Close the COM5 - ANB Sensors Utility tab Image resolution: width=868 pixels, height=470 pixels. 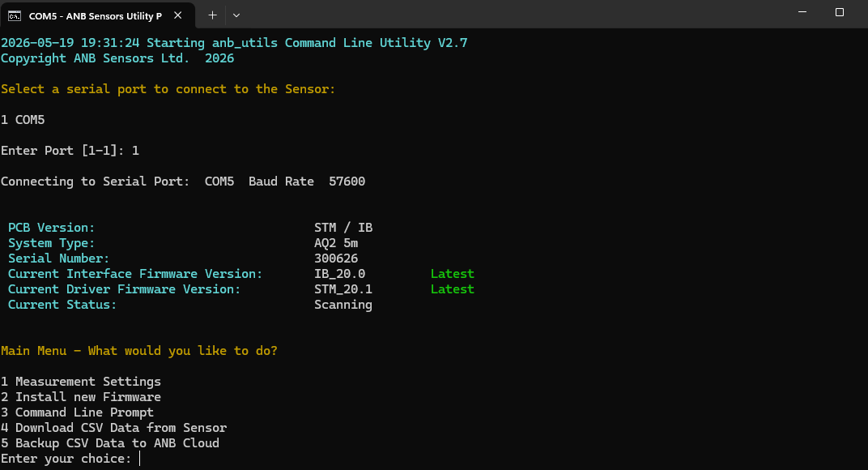(x=177, y=15)
